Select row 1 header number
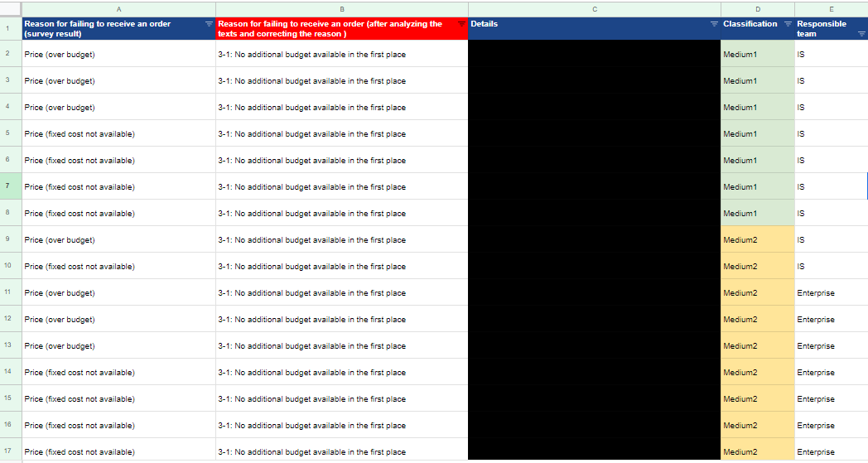This screenshot has width=868, height=463. coord(11,28)
